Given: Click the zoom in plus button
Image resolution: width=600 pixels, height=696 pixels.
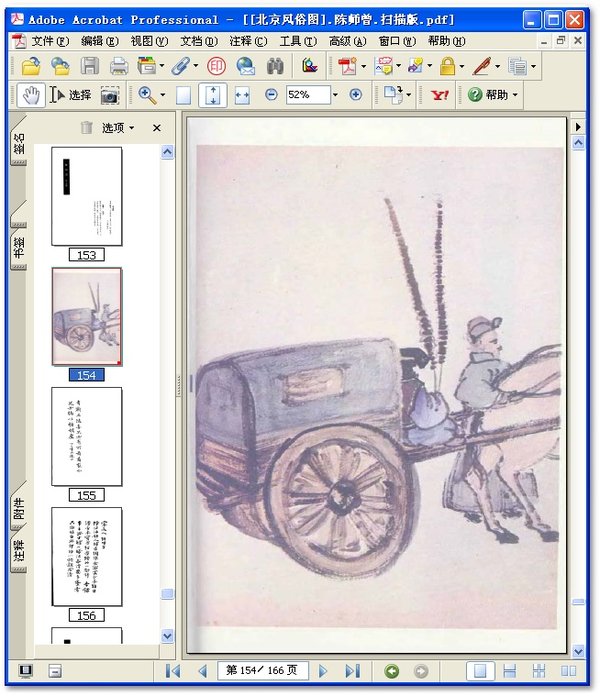Looking at the screenshot, I should pos(355,95).
